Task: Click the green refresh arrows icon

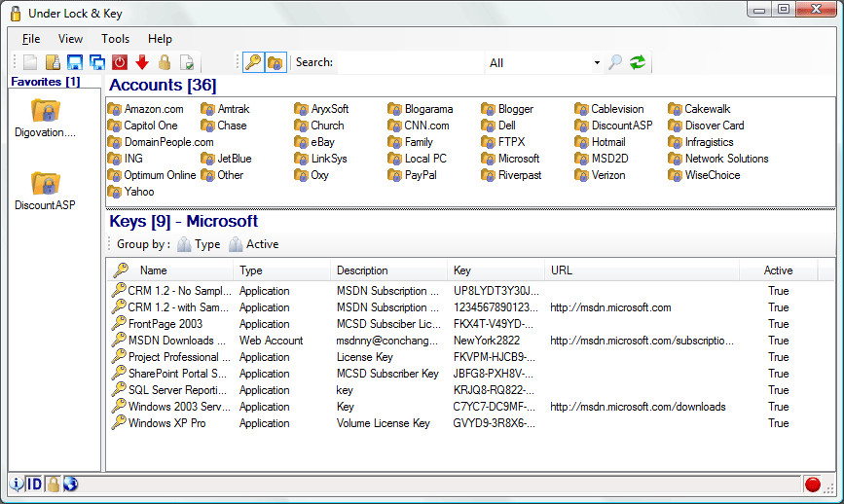Action: 638,62
